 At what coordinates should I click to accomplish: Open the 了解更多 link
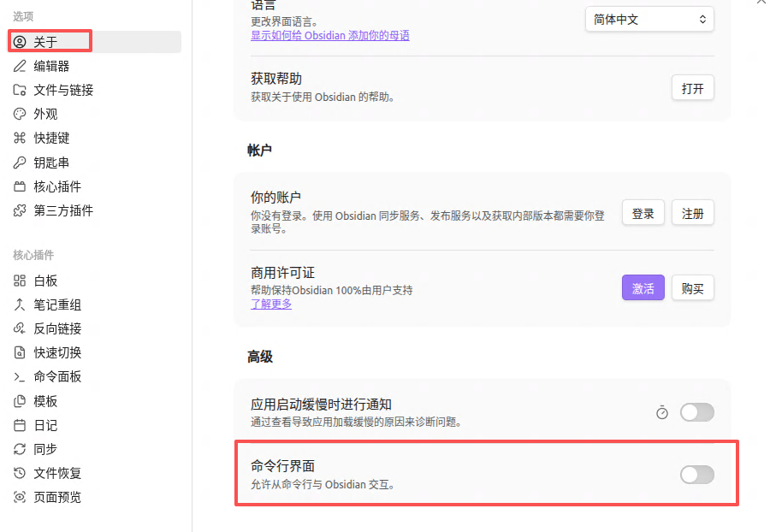pyautogui.click(x=271, y=304)
